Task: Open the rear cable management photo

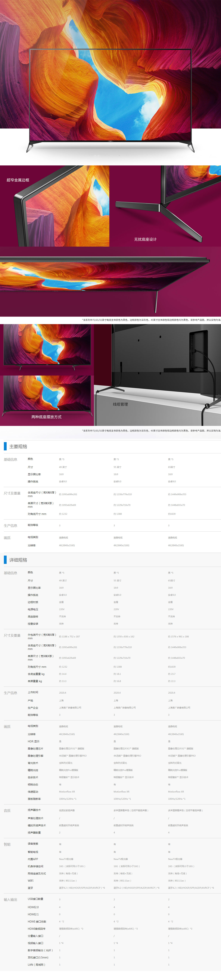Action: coord(157,375)
